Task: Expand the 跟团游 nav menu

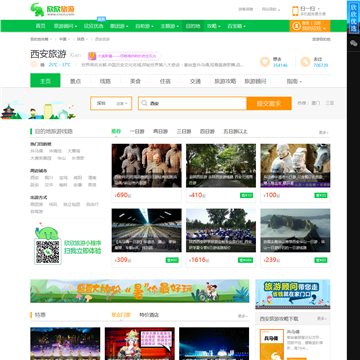Action: (x=119, y=26)
